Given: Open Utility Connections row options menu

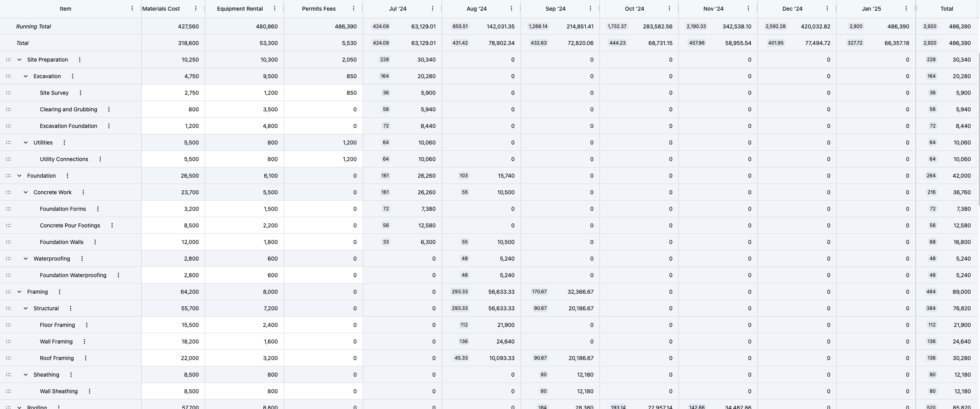Looking at the screenshot, I should [100, 159].
